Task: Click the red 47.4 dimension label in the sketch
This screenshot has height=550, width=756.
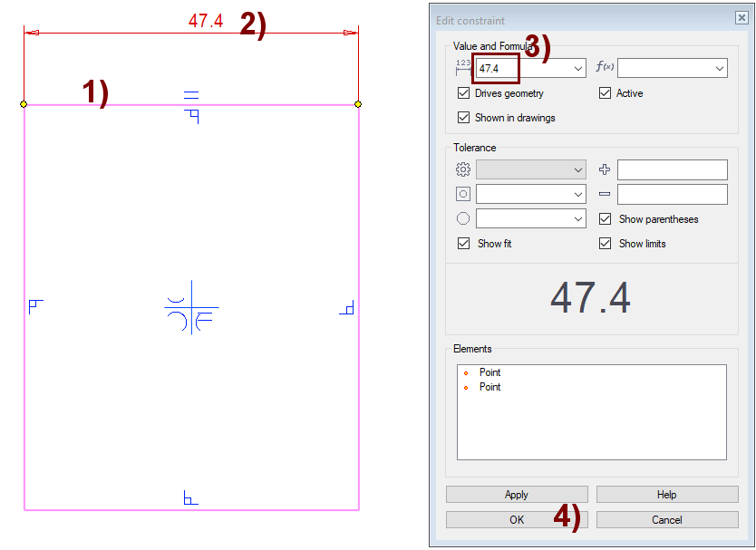Action: [206, 21]
